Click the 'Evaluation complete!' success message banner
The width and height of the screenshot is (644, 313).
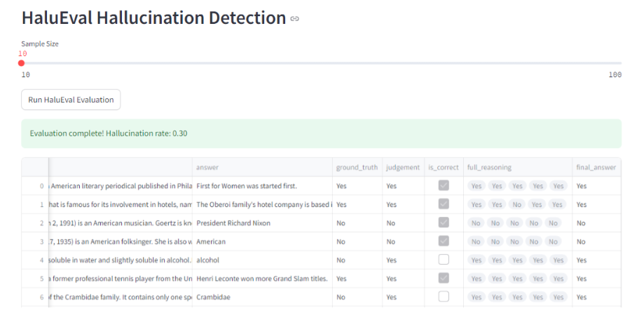tap(321, 133)
